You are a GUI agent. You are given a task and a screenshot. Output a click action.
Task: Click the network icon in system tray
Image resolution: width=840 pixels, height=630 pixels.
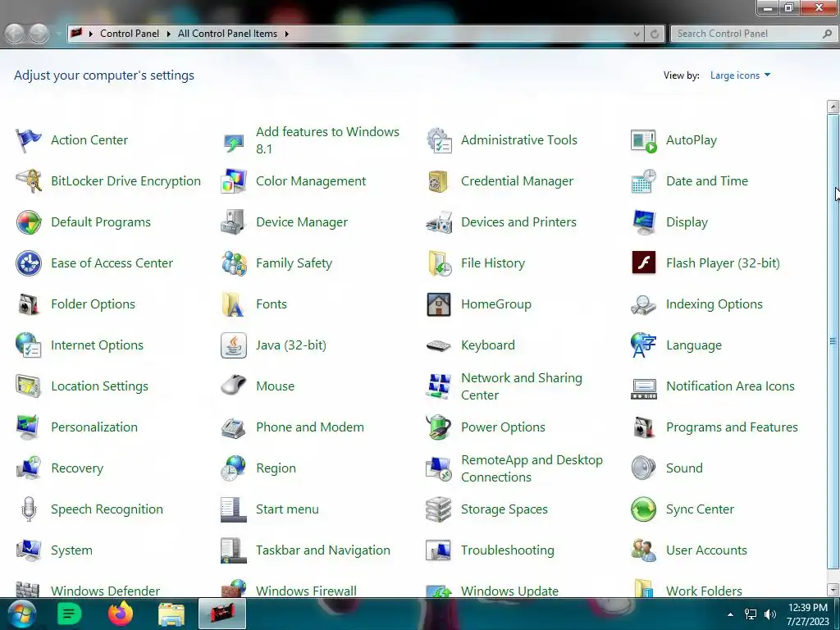751,614
